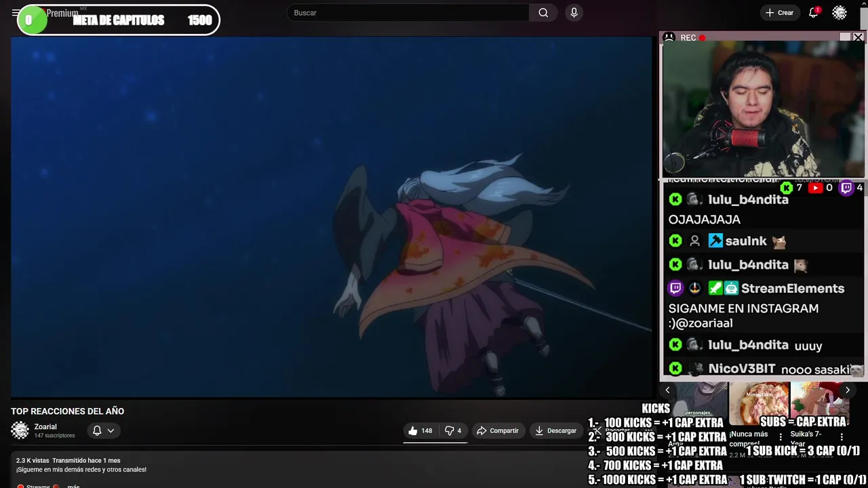Click the Kick badge beside sau1nk
Image resolution: width=868 pixels, height=488 pixels.
675,241
